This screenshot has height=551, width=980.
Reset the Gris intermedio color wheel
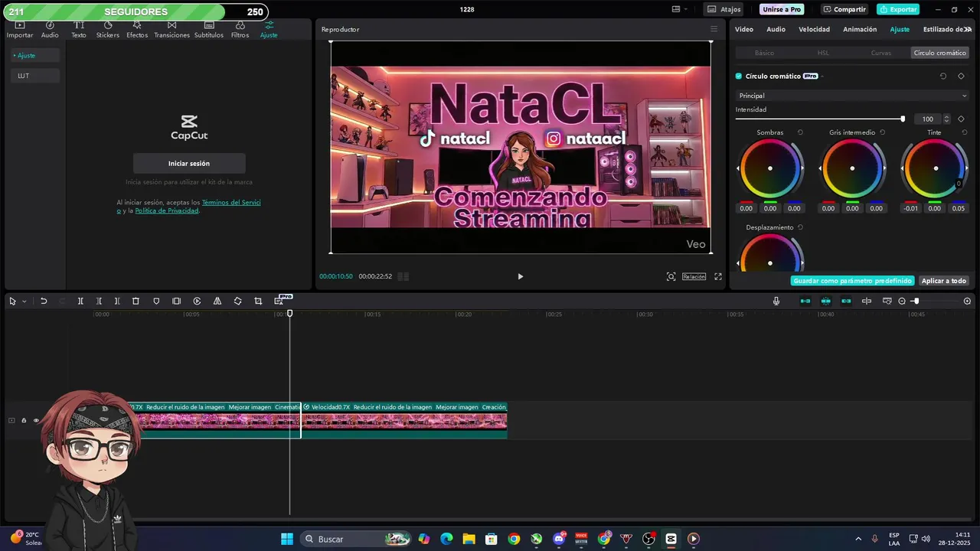click(882, 132)
